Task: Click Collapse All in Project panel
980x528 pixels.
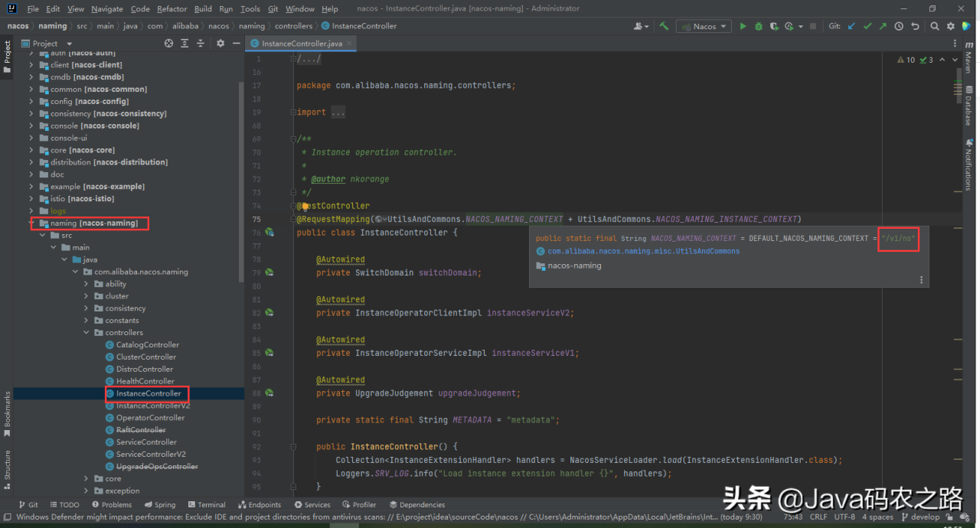Action: pos(202,44)
